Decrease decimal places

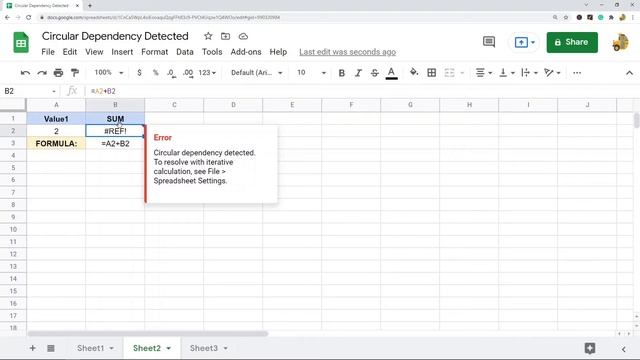(171, 73)
